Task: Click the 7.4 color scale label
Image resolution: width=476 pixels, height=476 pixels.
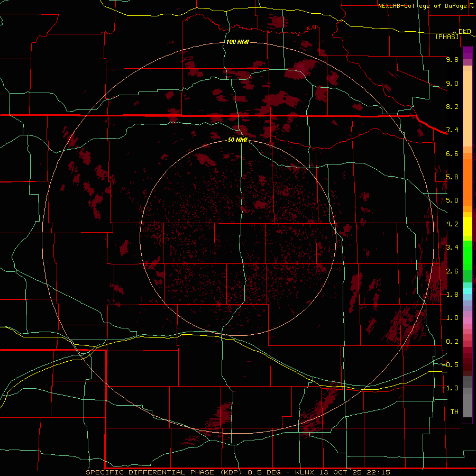Action: (x=452, y=130)
